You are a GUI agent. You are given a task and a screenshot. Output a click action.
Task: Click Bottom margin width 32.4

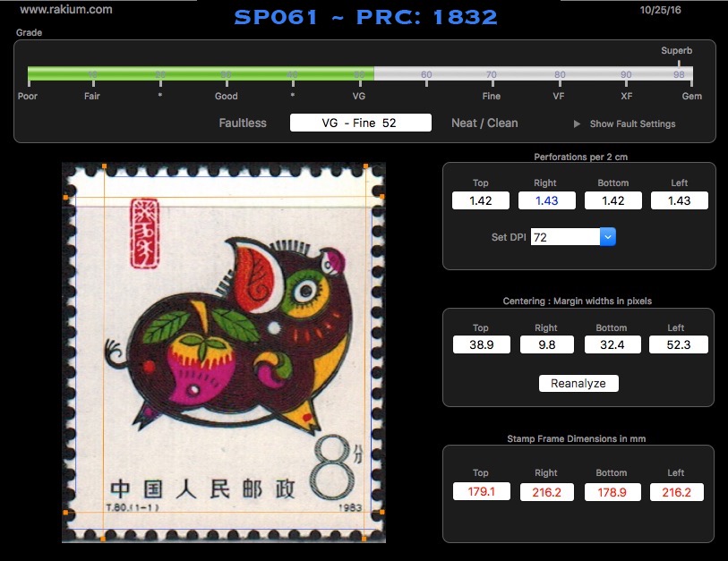coord(612,344)
